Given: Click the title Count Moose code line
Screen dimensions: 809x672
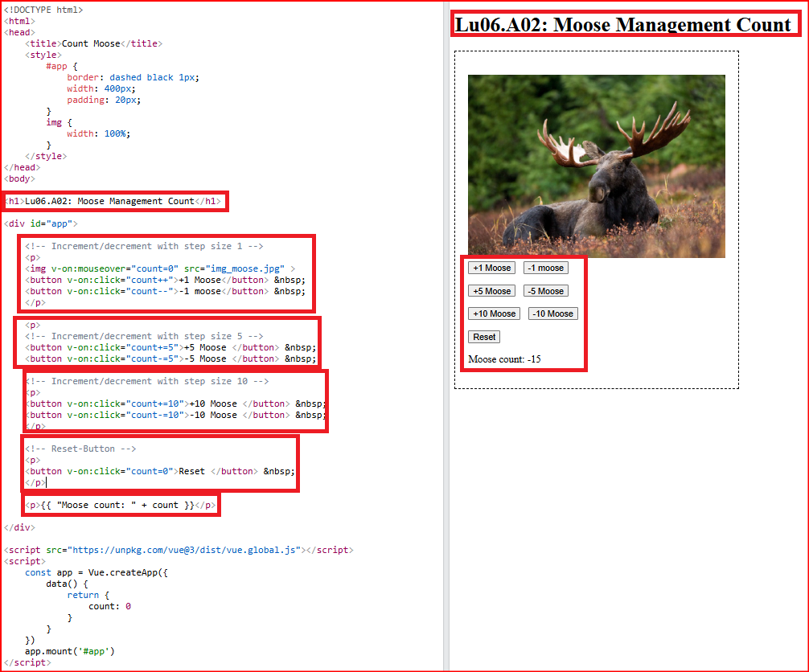Looking at the screenshot, I should [93, 44].
